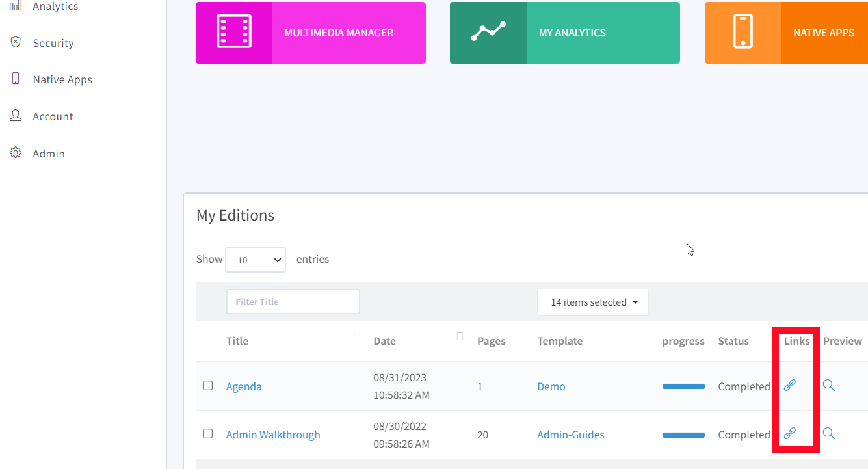Open Native Apps in the sidebar
The width and height of the screenshot is (868, 469).
point(62,79)
